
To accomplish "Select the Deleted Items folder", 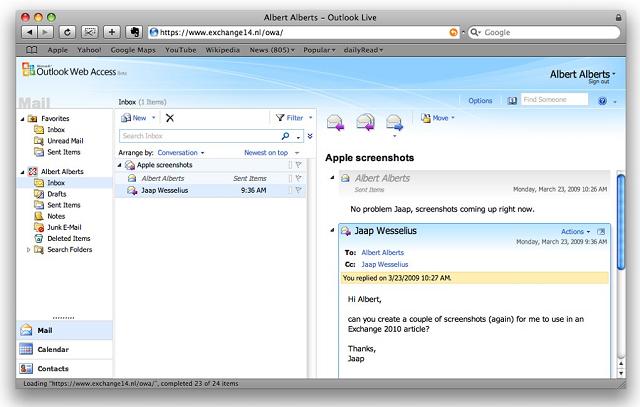I will [x=69, y=238].
